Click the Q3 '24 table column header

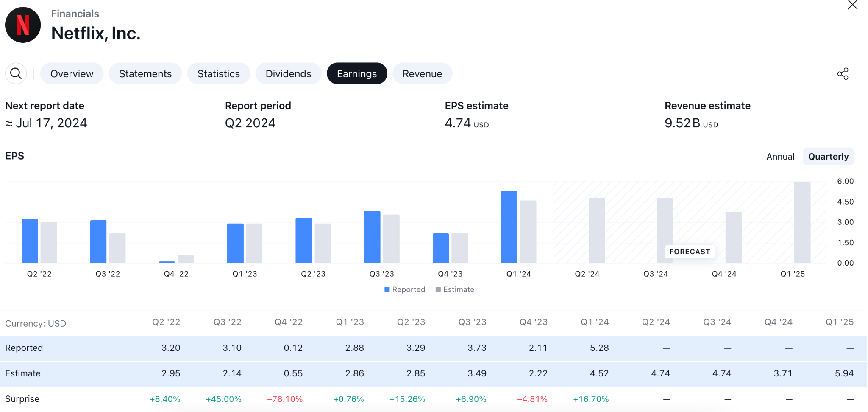(x=717, y=322)
